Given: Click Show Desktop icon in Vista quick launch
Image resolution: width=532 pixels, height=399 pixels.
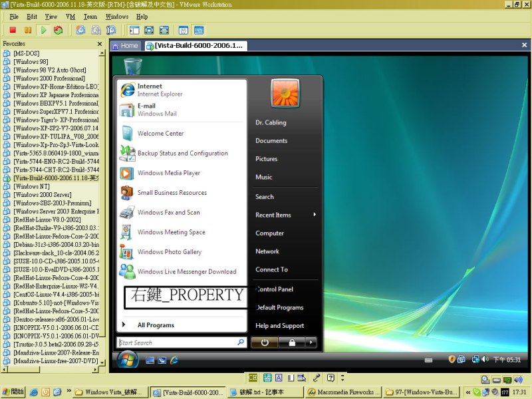Looking at the screenshot, I should coord(150,360).
